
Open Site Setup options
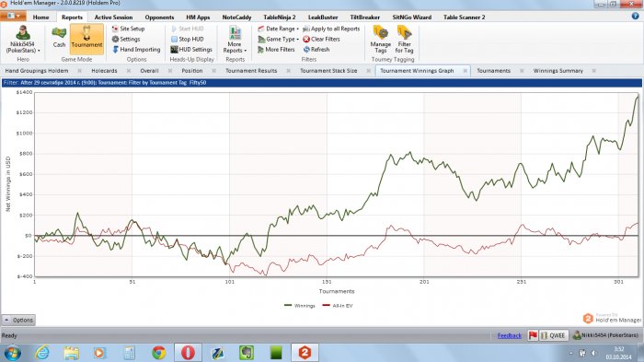128,29
